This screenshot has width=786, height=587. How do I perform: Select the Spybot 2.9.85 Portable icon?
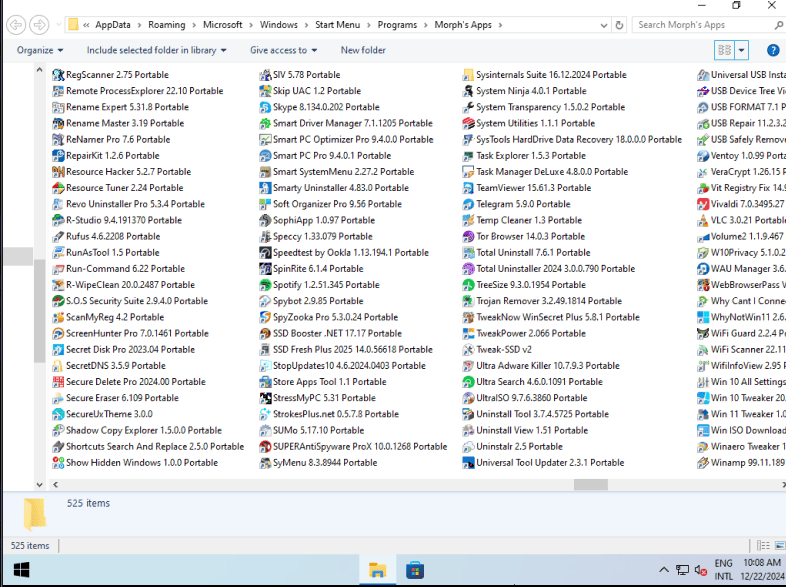(x=265, y=301)
